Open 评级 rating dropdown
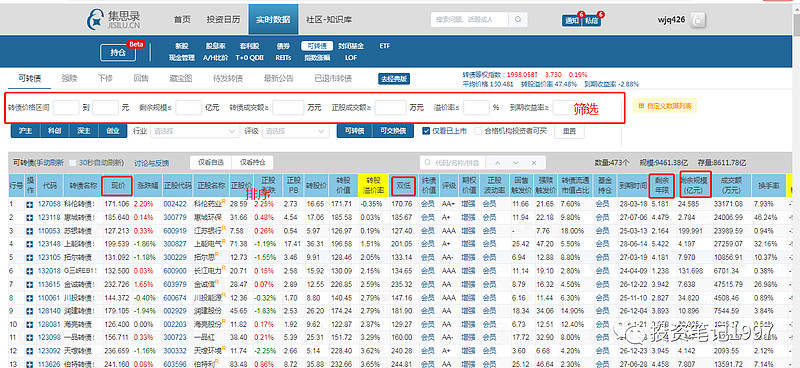This screenshot has height=368, width=800. click(296, 131)
